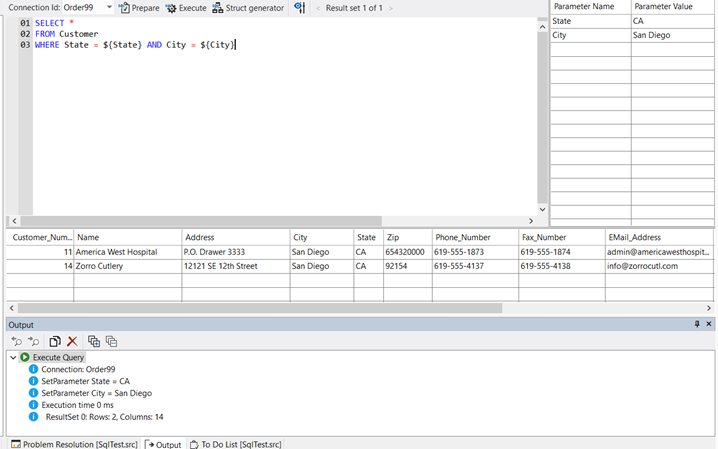The height and width of the screenshot is (449, 718).
Task: Click the Execute query button
Action: click(186, 8)
